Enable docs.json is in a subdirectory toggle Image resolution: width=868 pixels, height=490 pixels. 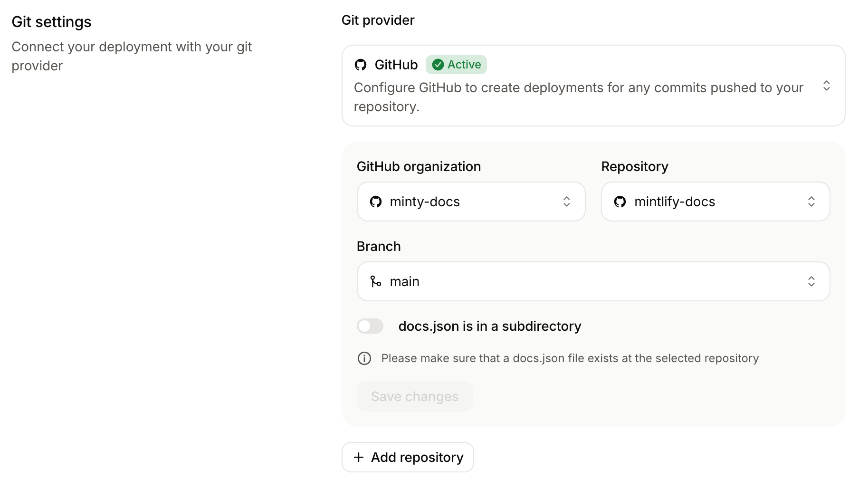[x=370, y=326]
